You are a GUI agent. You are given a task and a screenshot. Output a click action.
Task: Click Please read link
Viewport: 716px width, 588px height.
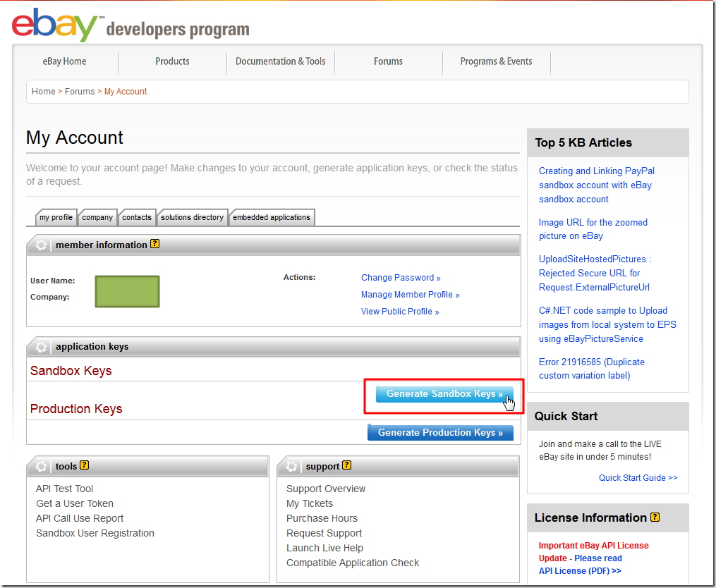597,558
